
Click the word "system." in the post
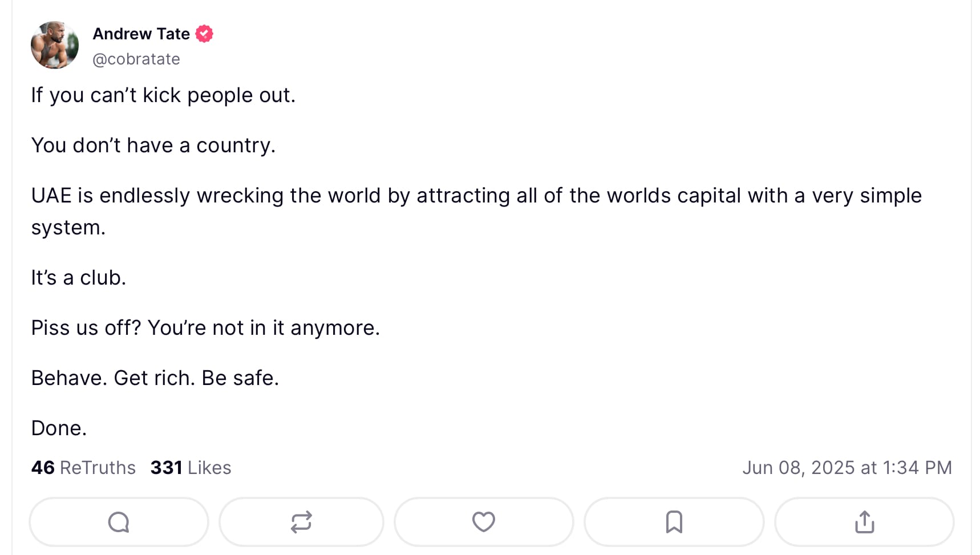68,228
